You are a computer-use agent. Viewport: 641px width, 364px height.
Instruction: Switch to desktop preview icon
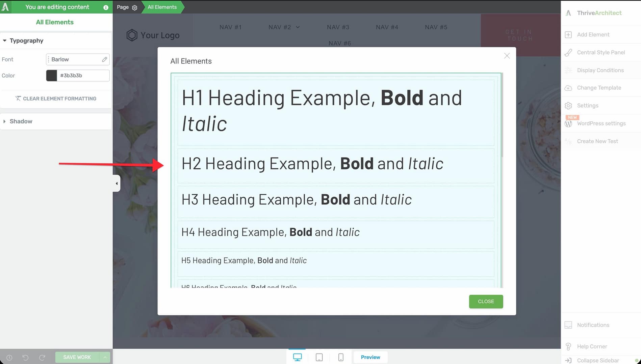(x=297, y=357)
